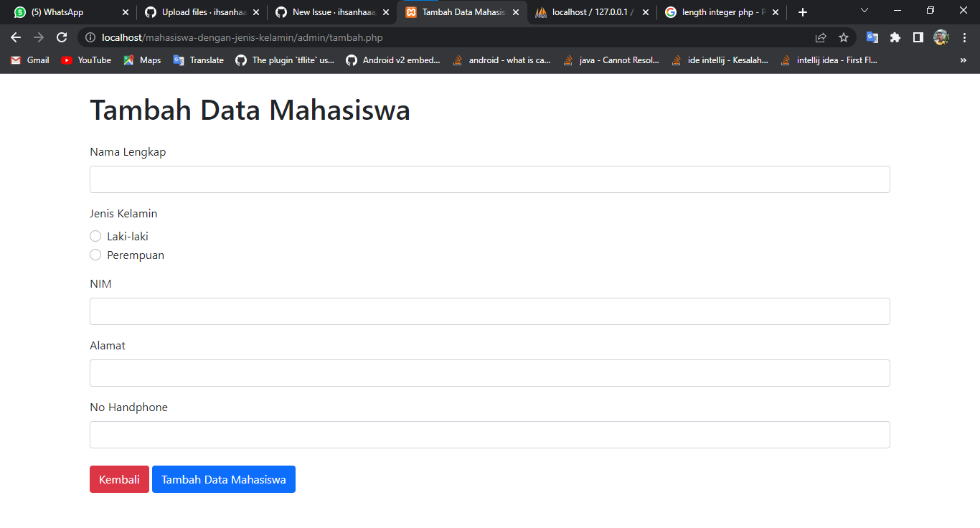The width and height of the screenshot is (980, 528).
Task: Select the Perempuan gender radio button
Action: 95,254
